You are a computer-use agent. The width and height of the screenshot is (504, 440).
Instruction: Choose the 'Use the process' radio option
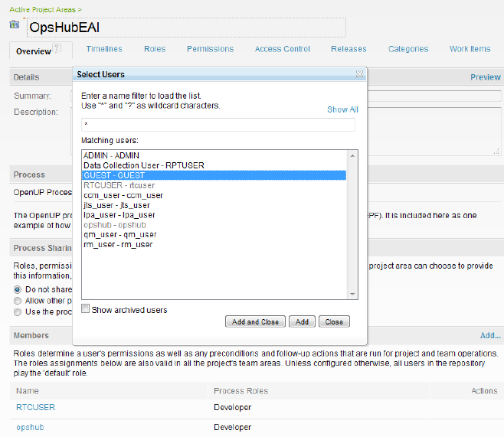click(18, 311)
